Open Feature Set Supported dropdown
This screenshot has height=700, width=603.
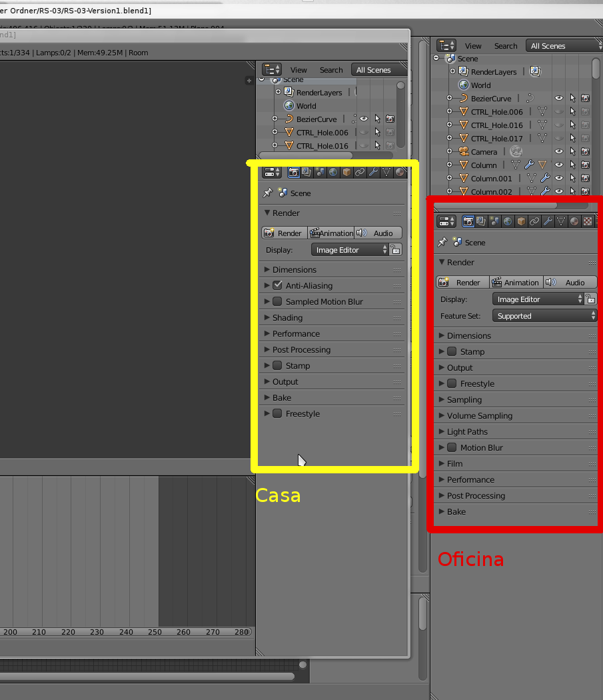click(x=544, y=316)
